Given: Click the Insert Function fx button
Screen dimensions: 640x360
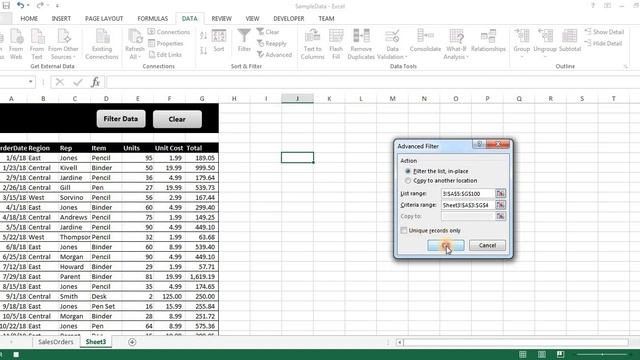Looking at the screenshot, I should point(95,82).
